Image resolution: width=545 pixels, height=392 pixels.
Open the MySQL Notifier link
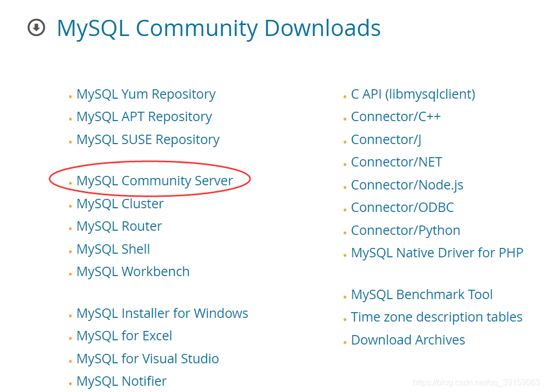[122, 382]
